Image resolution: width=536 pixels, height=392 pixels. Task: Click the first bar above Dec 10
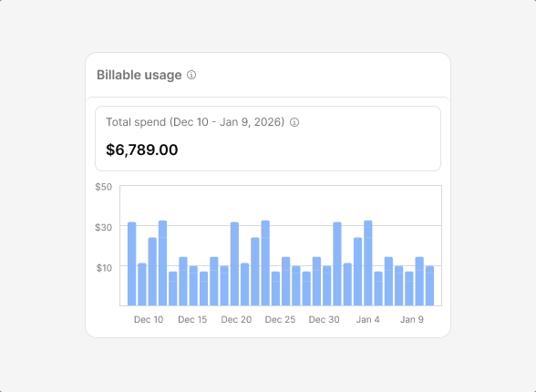pyautogui.click(x=131, y=263)
